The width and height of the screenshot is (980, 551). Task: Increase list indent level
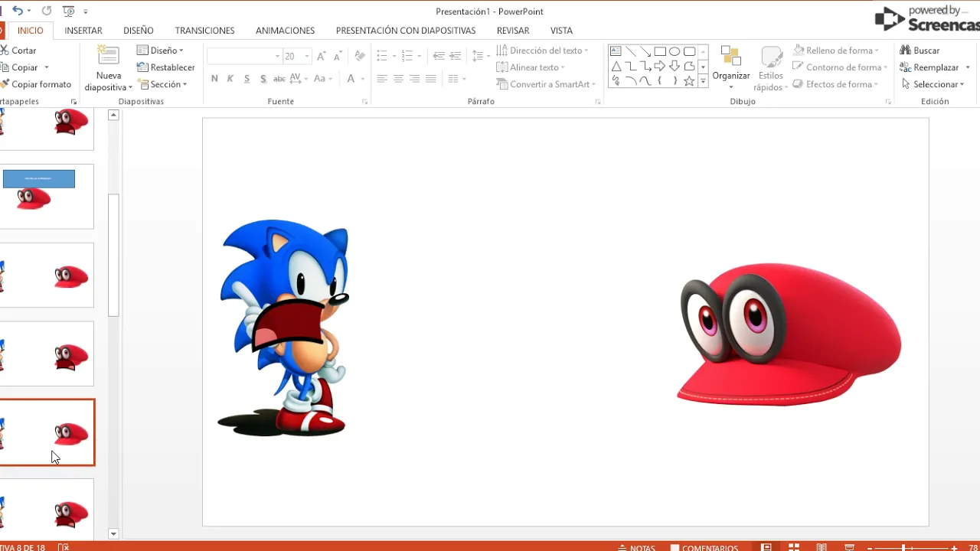pyautogui.click(x=455, y=56)
